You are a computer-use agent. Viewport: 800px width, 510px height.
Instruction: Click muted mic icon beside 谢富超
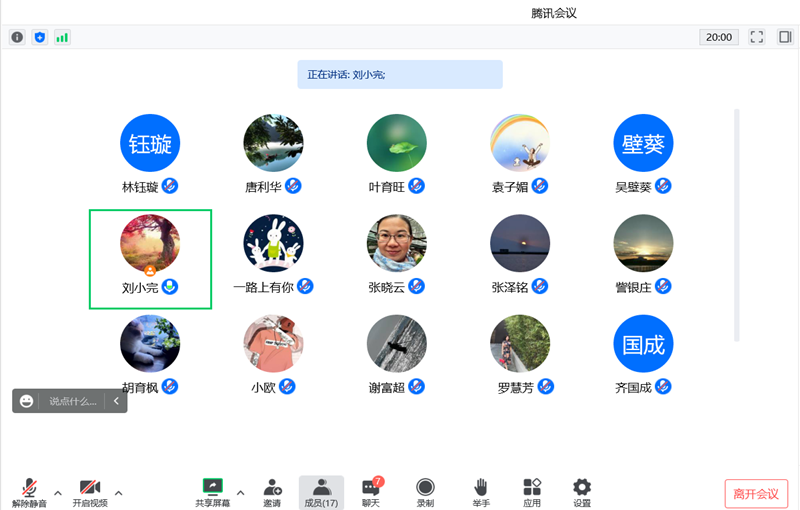[416, 387]
